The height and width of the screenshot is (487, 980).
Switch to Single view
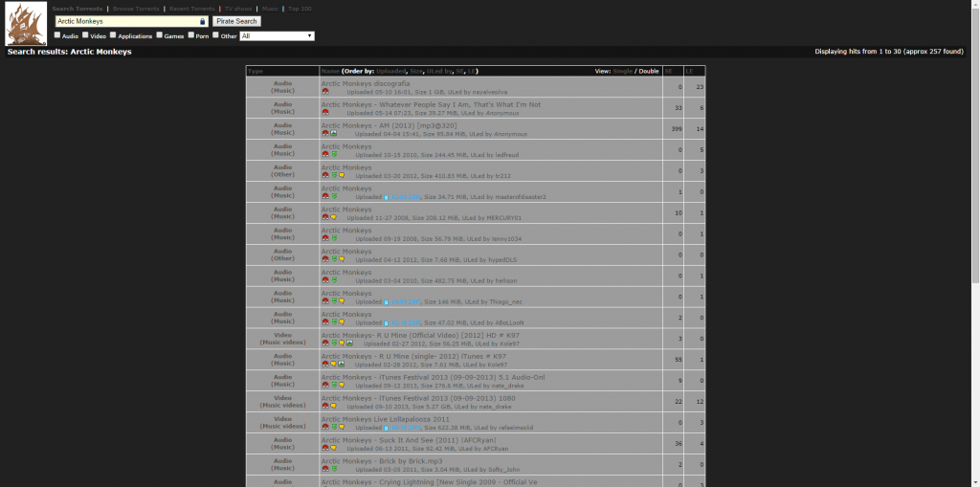tap(622, 71)
